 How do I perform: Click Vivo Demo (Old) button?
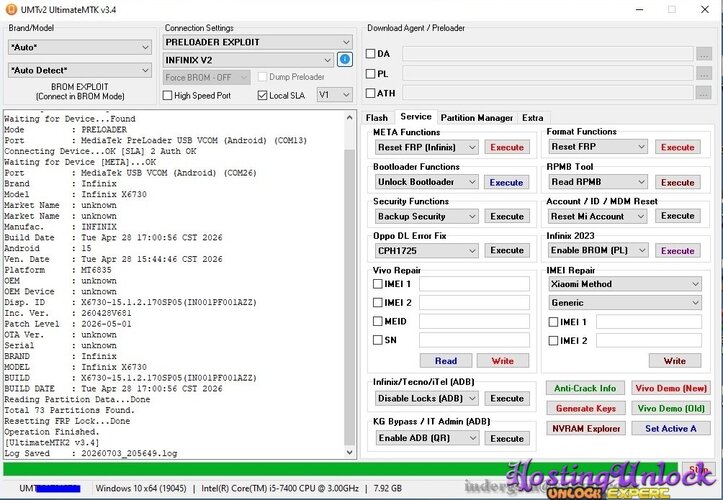pos(671,408)
